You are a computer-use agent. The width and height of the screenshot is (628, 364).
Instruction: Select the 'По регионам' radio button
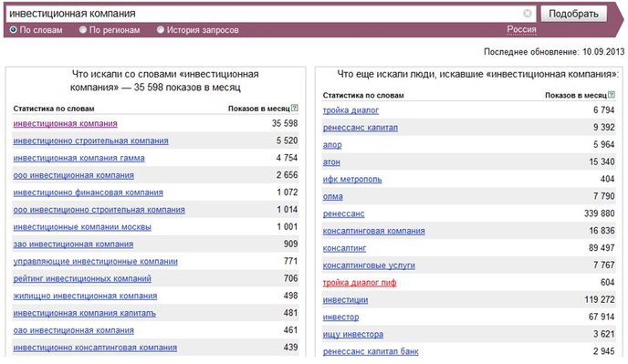83,29
